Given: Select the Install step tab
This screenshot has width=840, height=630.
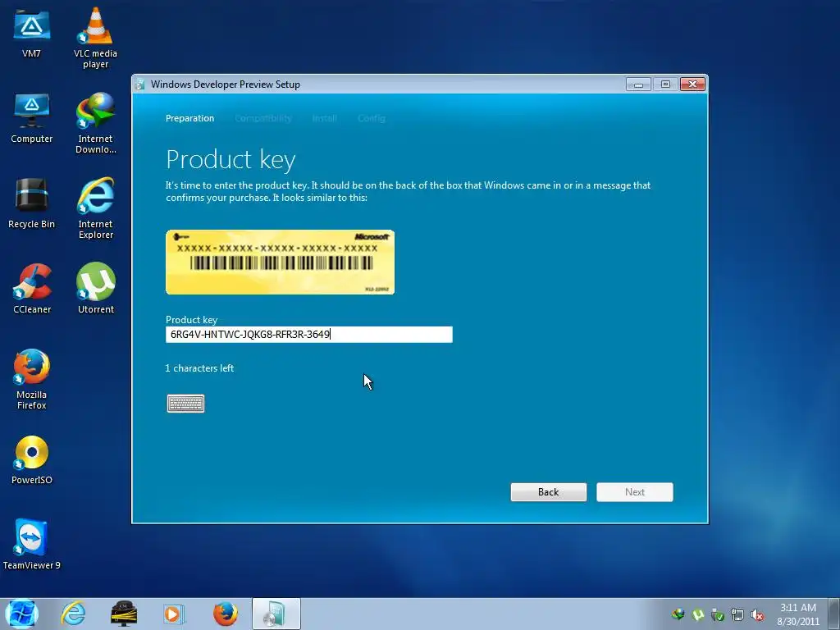Looking at the screenshot, I should tap(325, 118).
